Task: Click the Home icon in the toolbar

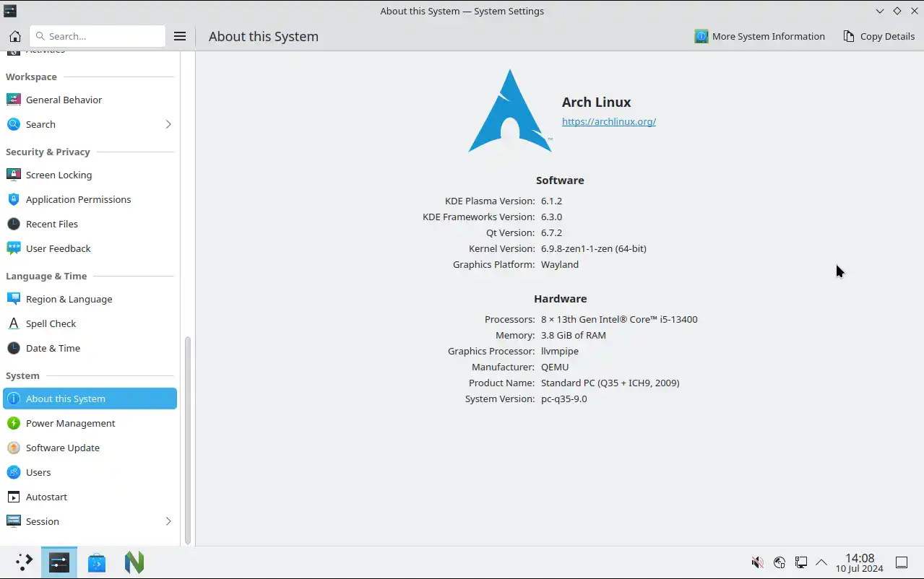Action: pyautogui.click(x=14, y=36)
